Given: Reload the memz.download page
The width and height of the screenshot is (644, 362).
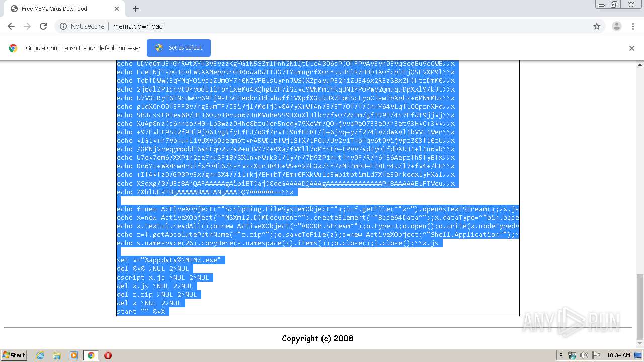Looking at the screenshot, I should pos(43,26).
